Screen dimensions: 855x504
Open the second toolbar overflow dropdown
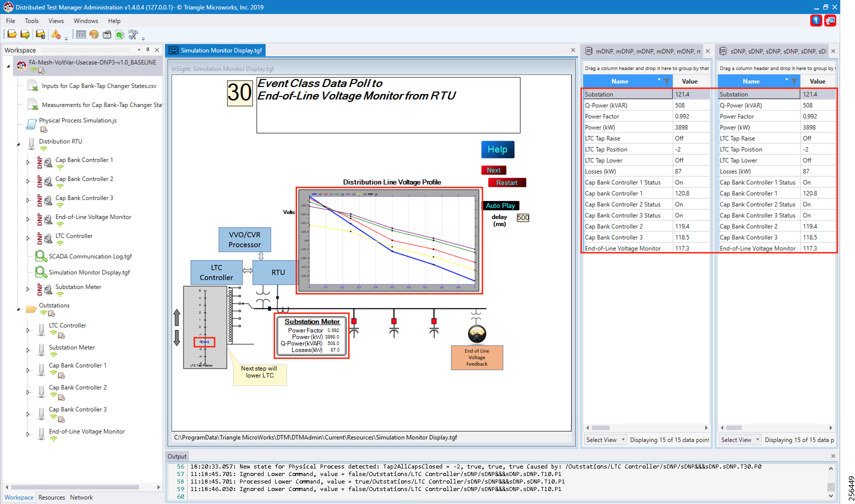pyautogui.click(x=143, y=39)
